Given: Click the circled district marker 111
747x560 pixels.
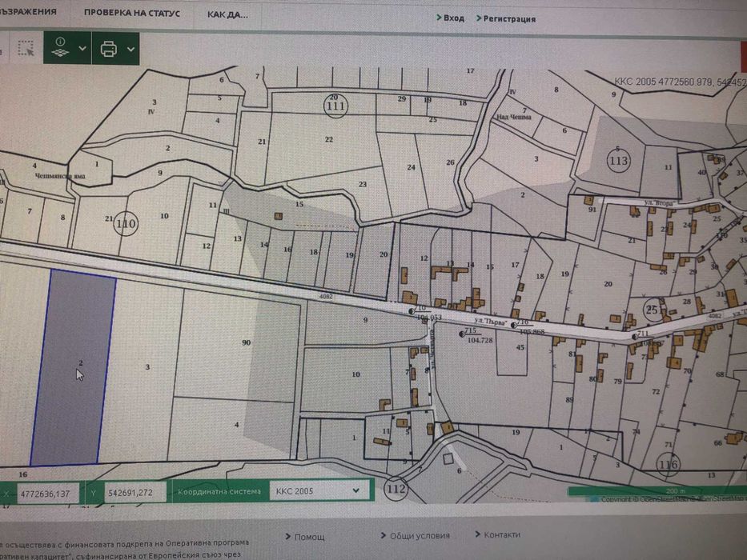Looking at the screenshot, I should click(x=335, y=106).
